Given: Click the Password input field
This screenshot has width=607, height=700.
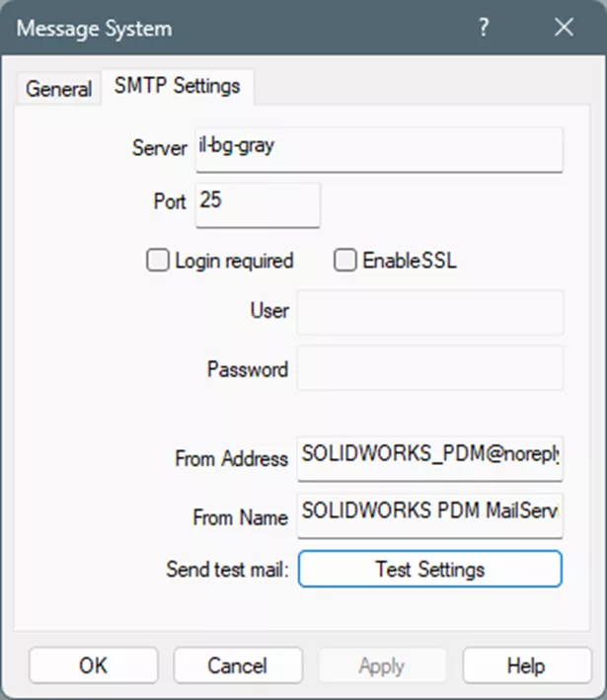Looking at the screenshot, I should (430, 368).
